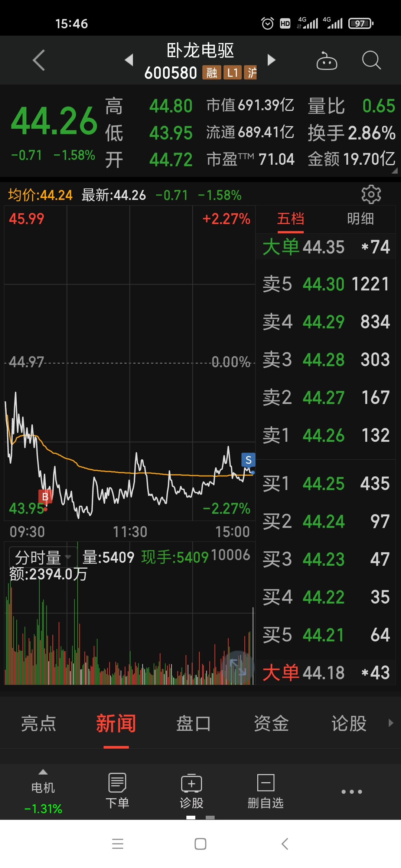Open Android recent apps menu button

118,844
